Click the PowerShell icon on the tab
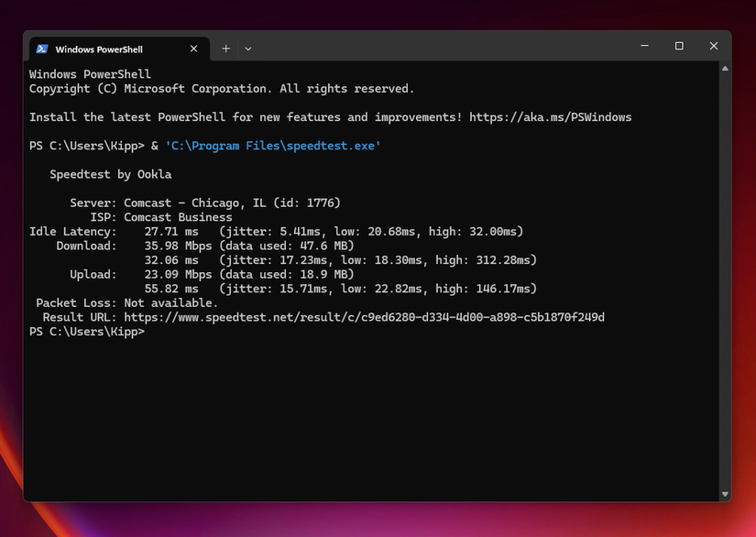 pos(42,49)
